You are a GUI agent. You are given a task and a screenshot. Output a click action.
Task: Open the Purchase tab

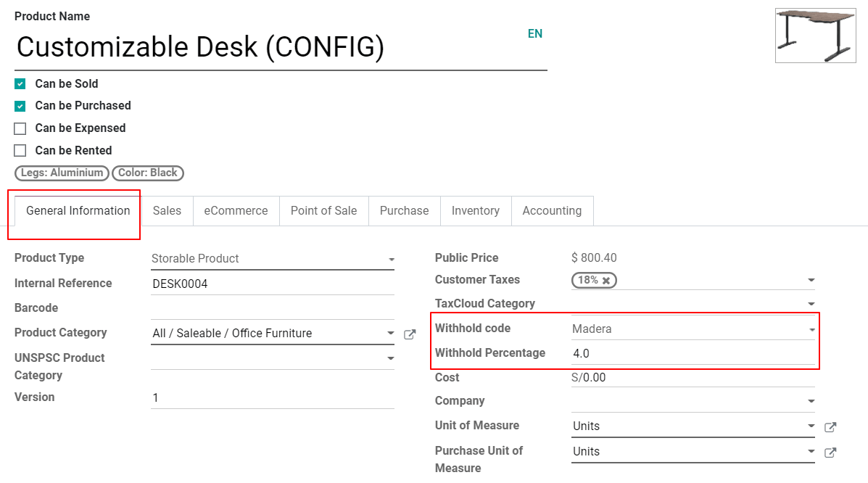(404, 210)
